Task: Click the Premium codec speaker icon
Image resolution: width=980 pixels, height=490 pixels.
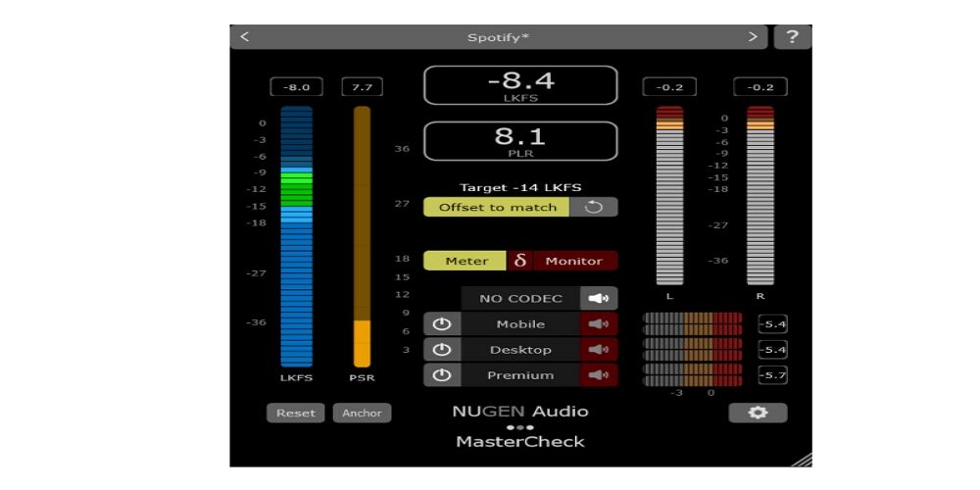Action: (x=599, y=375)
